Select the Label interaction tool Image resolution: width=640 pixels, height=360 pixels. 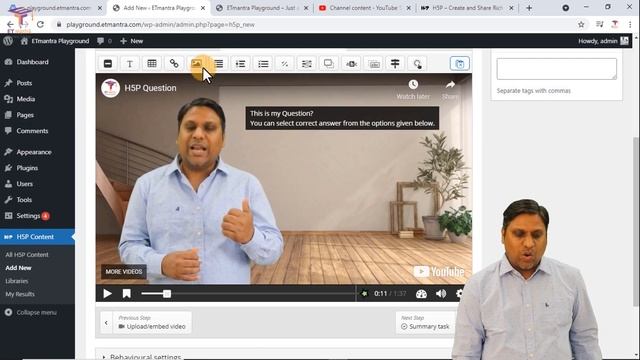click(108, 64)
